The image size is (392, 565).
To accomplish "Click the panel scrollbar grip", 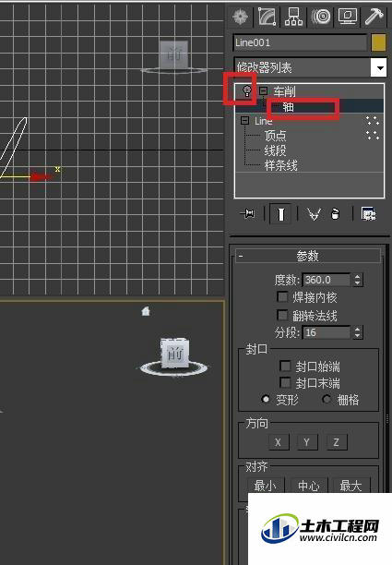I will click(387, 419).
